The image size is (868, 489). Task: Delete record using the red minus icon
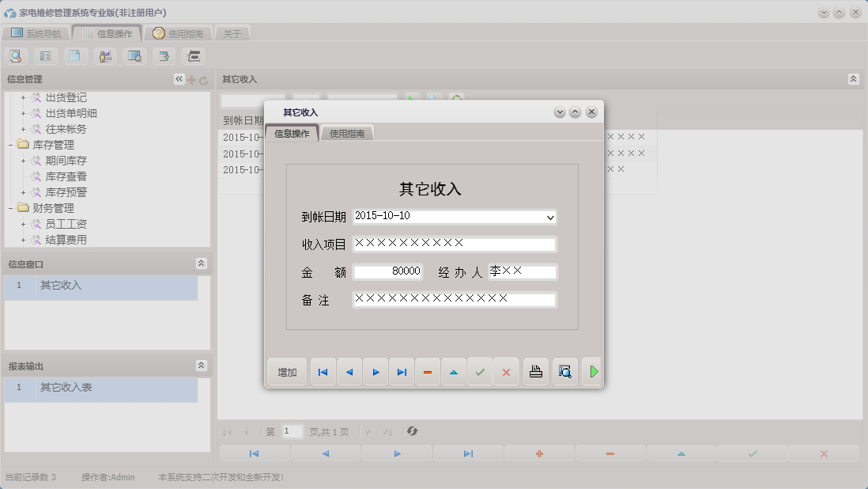tap(428, 371)
